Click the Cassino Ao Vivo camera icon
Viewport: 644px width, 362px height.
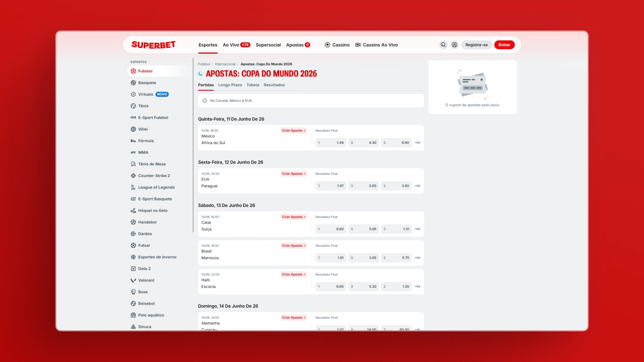pyautogui.click(x=358, y=45)
